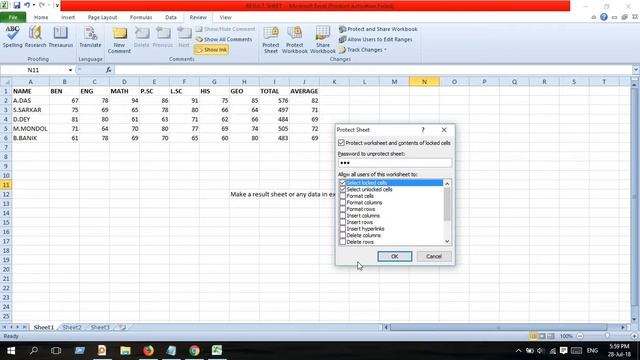The width and height of the screenshot is (640, 360).
Task: Open Chrome from the taskbar
Action: [x=194, y=351]
